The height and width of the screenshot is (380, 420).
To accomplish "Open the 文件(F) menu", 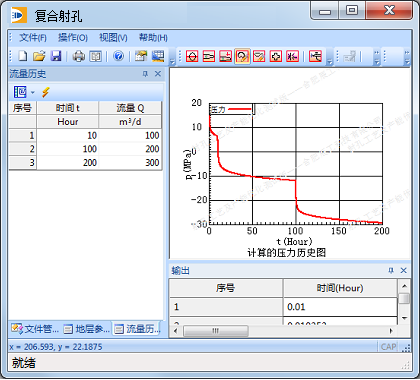I will click(x=33, y=38).
